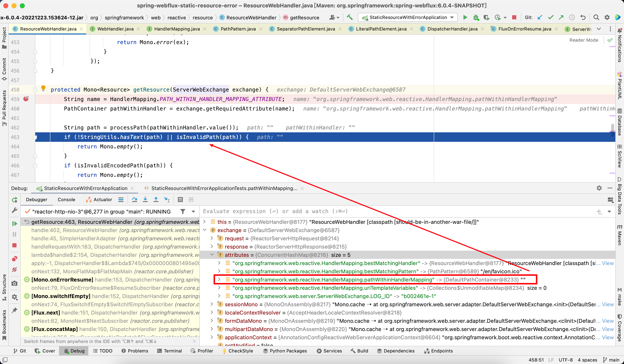Toggle Structure tool window on left stripe

4,287
